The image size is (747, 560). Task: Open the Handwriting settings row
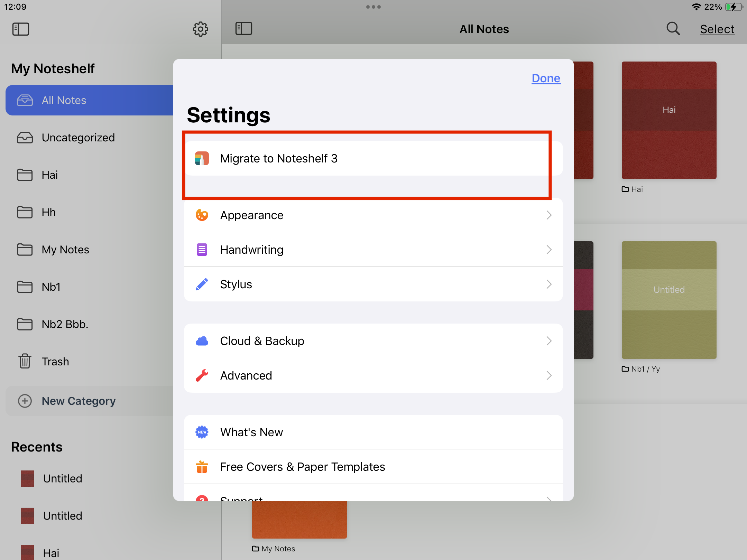[373, 250]
